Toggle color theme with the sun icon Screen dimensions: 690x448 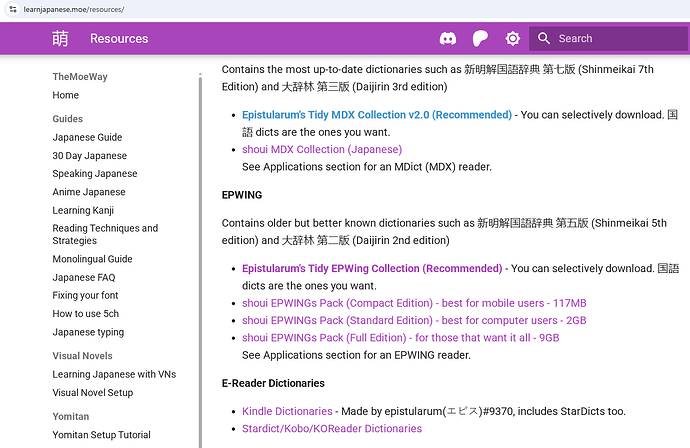(x=513, y=39)
